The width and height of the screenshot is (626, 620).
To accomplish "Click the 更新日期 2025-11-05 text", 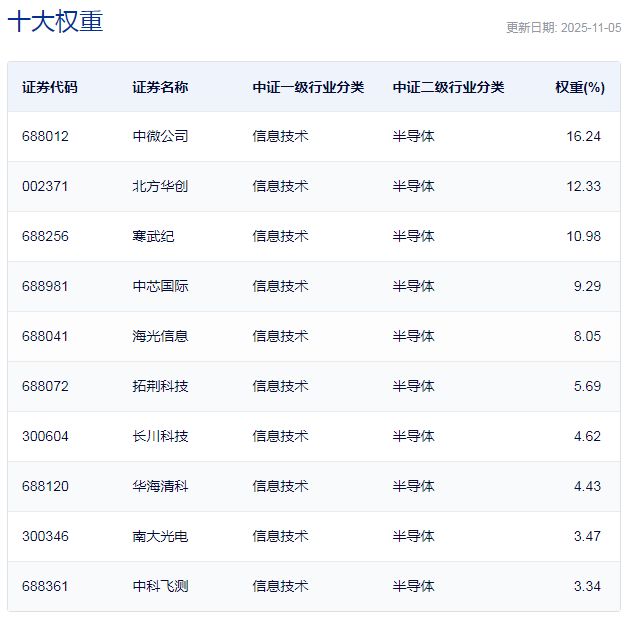I will click(x=563, y=28).
